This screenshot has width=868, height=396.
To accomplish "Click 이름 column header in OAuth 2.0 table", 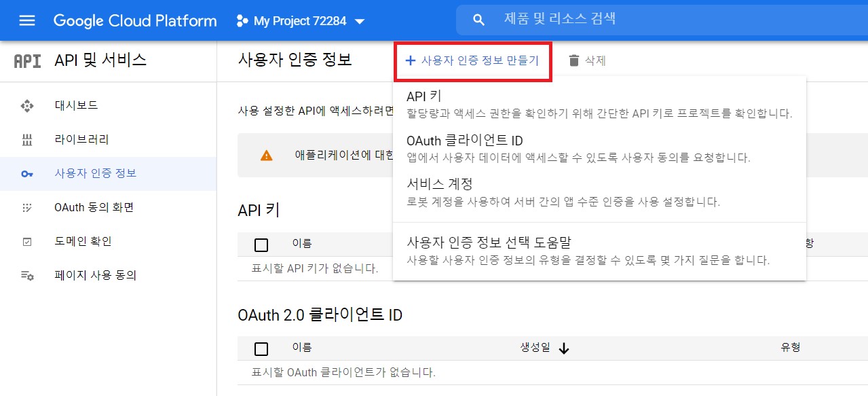I will [302, 347].
